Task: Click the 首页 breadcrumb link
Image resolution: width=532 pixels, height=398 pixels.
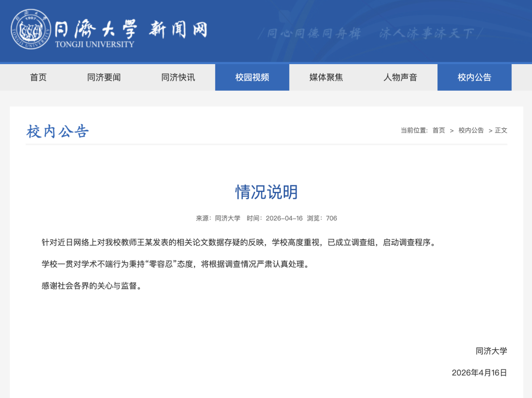Action: (x=438, y=130)
